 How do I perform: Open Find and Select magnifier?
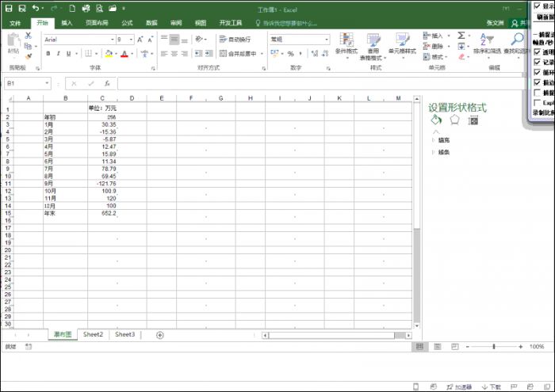(518, 43)
